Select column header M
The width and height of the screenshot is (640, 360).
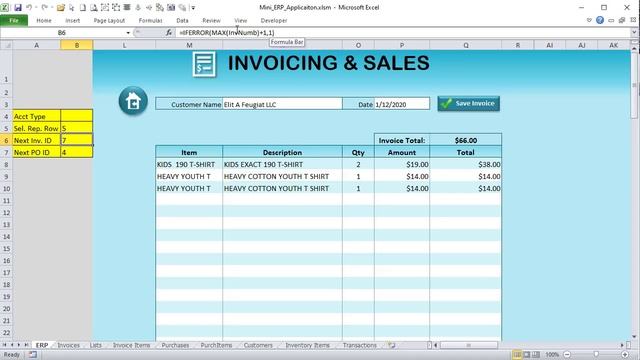(x=189, y=45)
